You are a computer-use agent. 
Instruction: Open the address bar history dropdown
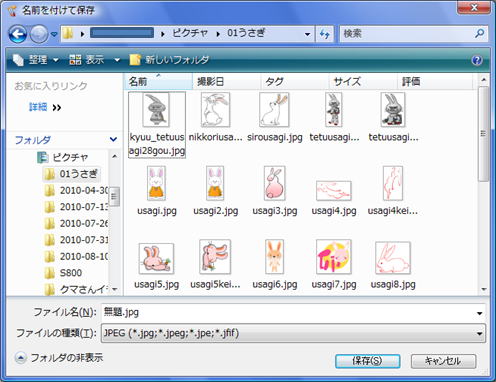[x=307, y=34]
